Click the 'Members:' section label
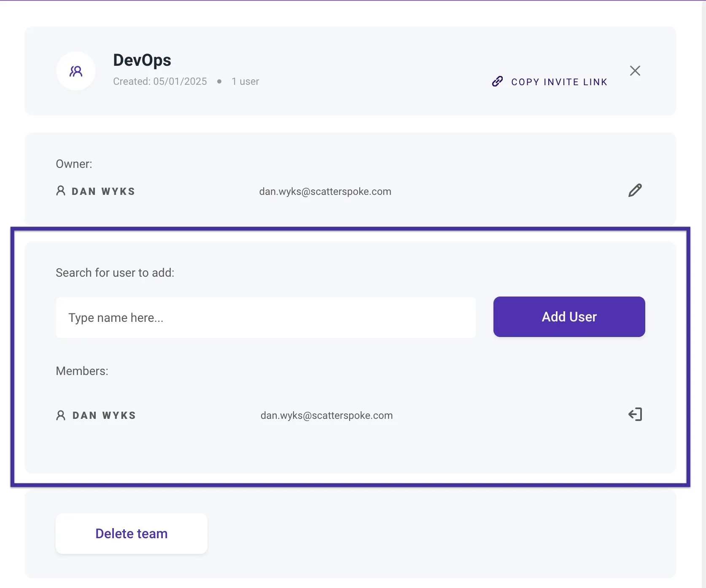The height and width of the screenshot is (588, 706). [x=82, y=371]
